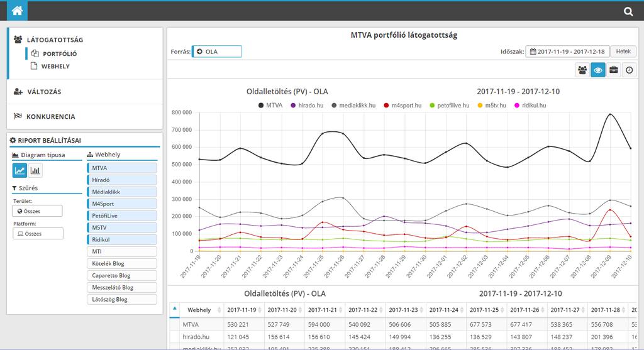644x350 pixels.
Task: Open the Időszak date range picker
Action: [x=568, y=52]
